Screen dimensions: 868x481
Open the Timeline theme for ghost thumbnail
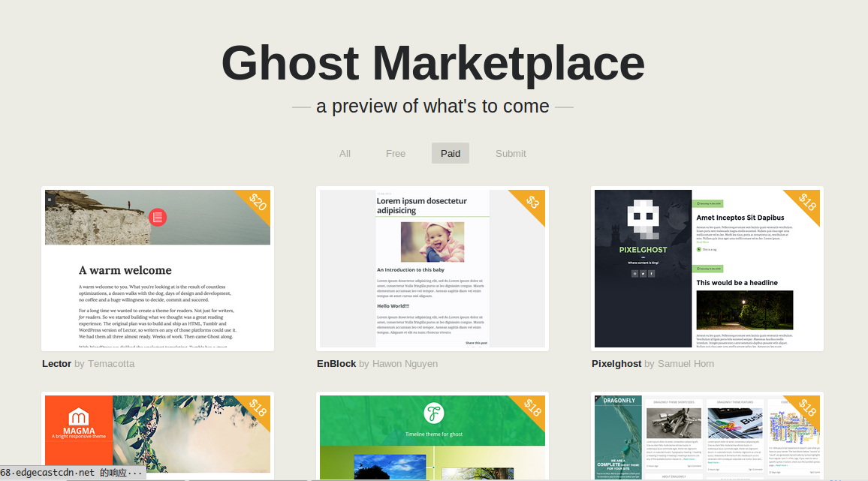[x=432, y=436]
